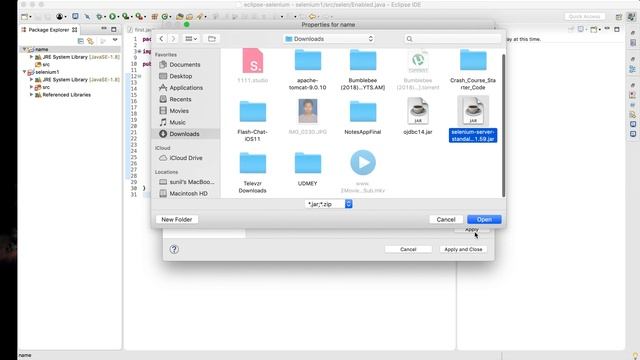Open the New wizard toolbar icon
The width and height of the screenshot is (640, 360).
pyautogui.click(x=25, y=17)
